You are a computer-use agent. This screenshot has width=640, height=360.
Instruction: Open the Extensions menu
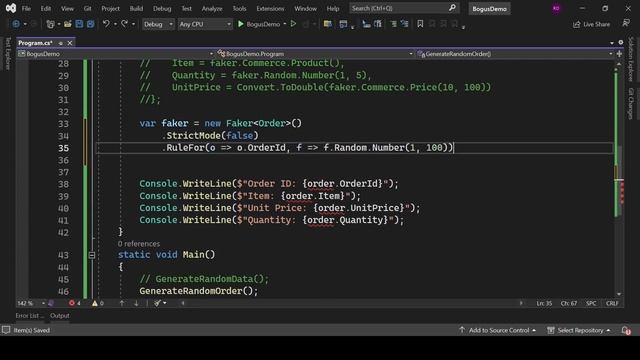(270, 8)
